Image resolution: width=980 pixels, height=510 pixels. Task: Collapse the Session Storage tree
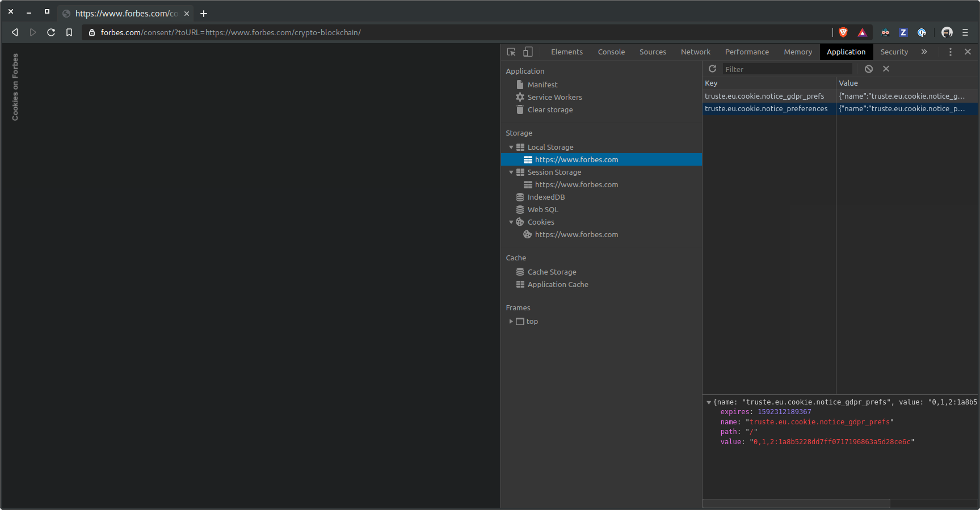coord(511,172)
